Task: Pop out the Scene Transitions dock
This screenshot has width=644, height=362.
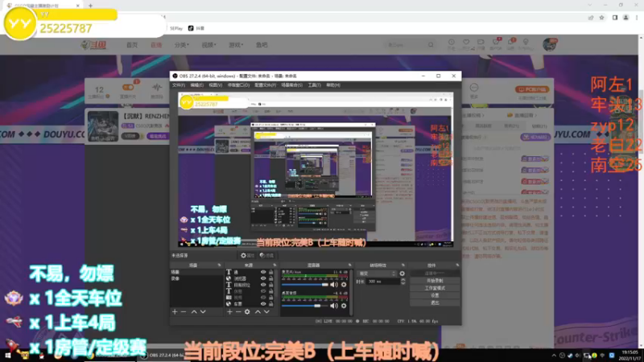Action: pos(403,265)
